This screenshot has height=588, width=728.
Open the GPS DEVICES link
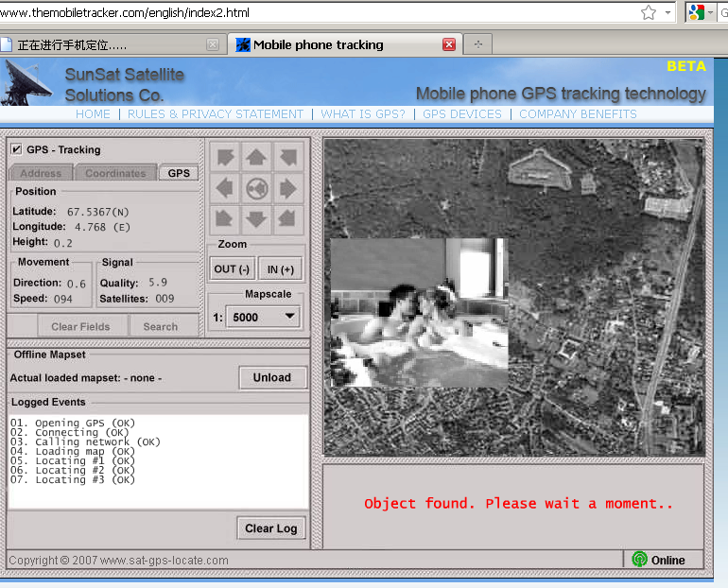(x=462, y=114)
